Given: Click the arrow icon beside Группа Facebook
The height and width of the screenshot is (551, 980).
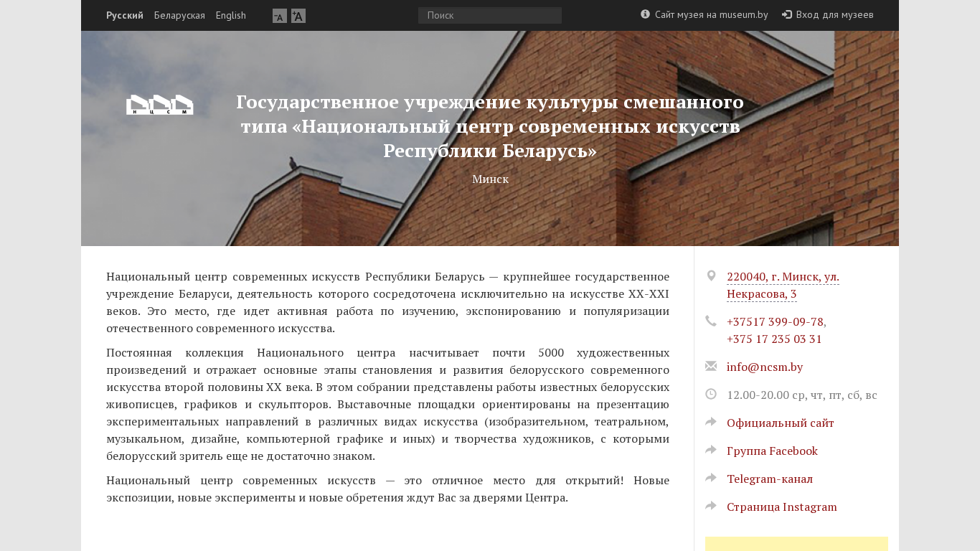Looking at the screenshot, I should 711,450.
